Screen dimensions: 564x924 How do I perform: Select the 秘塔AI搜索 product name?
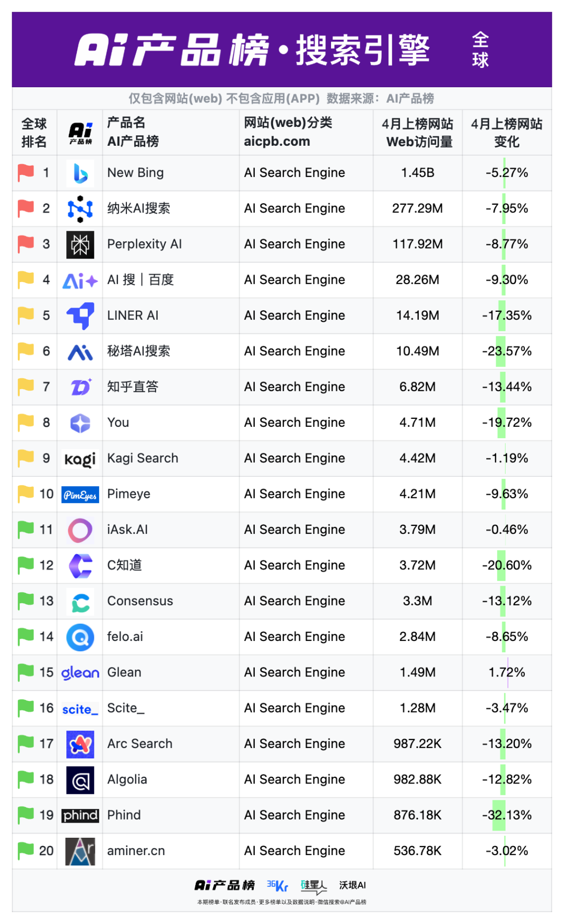(x=138, y=352)
